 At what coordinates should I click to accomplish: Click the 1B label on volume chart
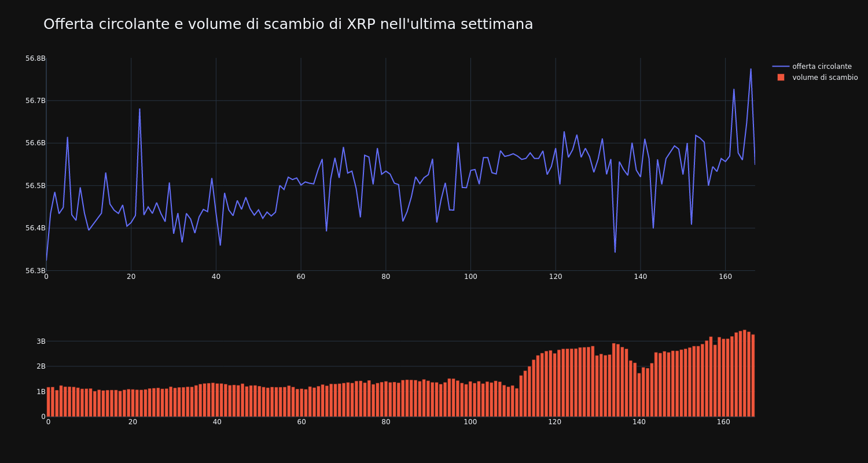[x=41, y=391]
